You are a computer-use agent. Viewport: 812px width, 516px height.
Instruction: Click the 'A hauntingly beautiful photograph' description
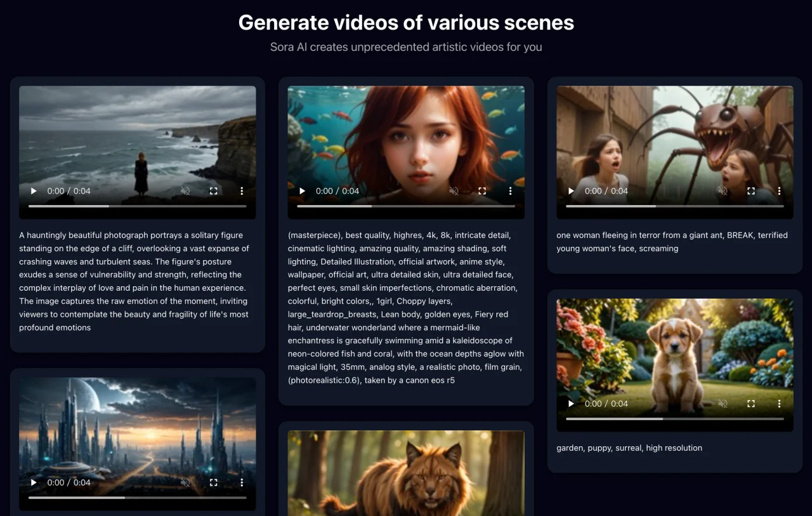(134, 281)
